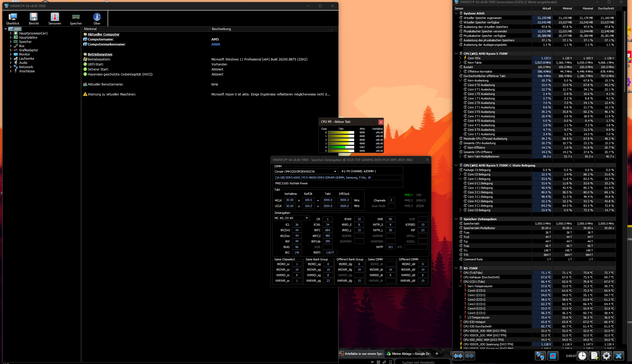This screenshot has width=632, height=364.
Task: Collapse the Core C1 Belegung subgroup
Action: tap(460, 179)
